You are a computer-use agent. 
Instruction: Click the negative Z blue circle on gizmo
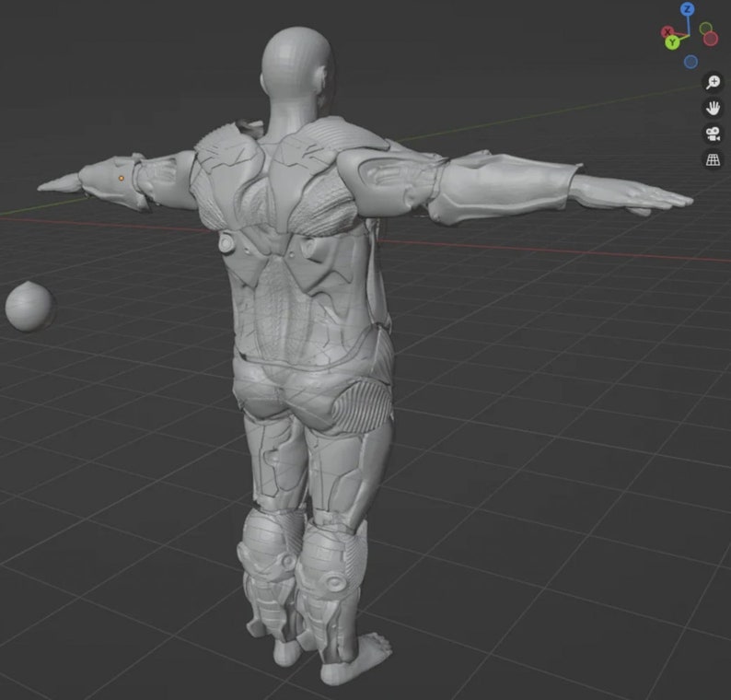[690, 62]
